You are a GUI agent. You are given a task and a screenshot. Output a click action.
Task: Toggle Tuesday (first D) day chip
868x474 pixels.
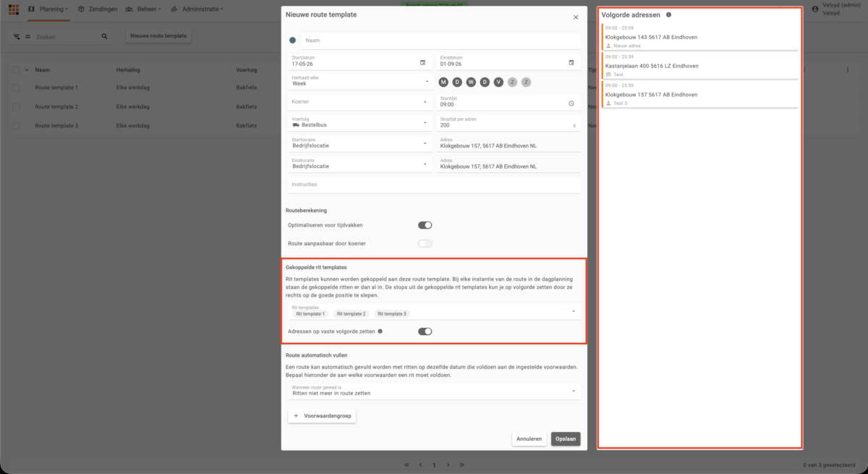[x=457, y=82]
